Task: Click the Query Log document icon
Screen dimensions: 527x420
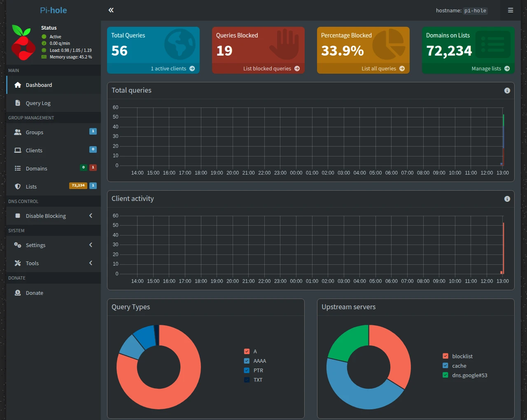Action: click(18, 103)
